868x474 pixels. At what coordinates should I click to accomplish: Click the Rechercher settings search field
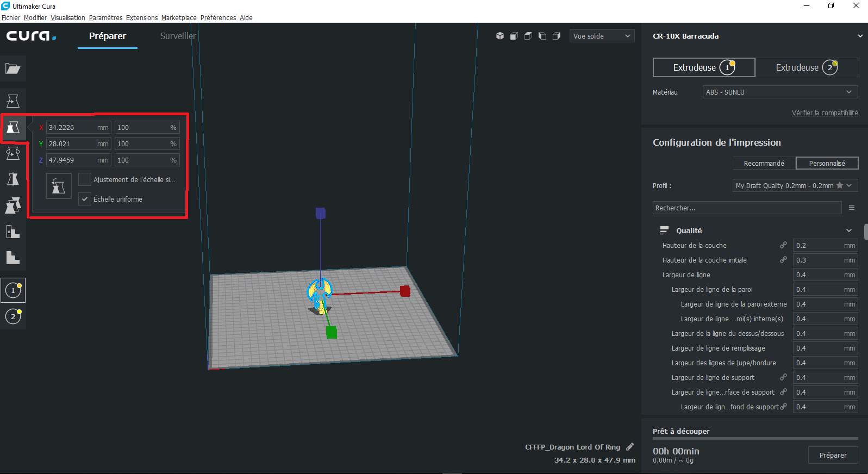[x=747, y=208]
